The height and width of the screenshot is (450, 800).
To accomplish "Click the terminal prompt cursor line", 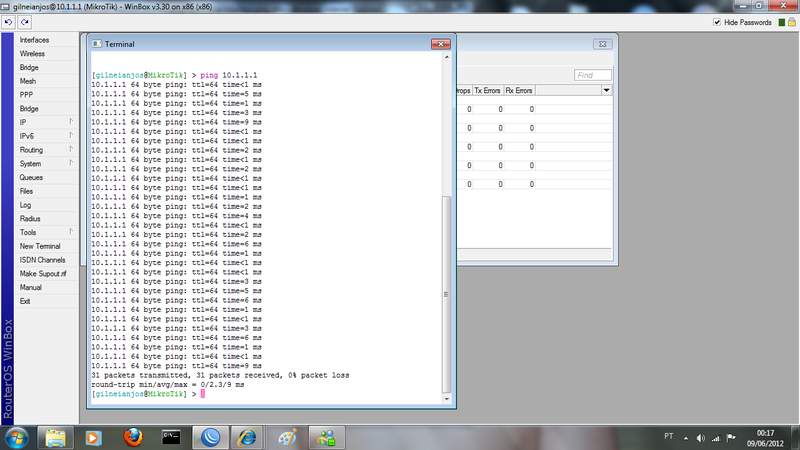I will point(148,394).
